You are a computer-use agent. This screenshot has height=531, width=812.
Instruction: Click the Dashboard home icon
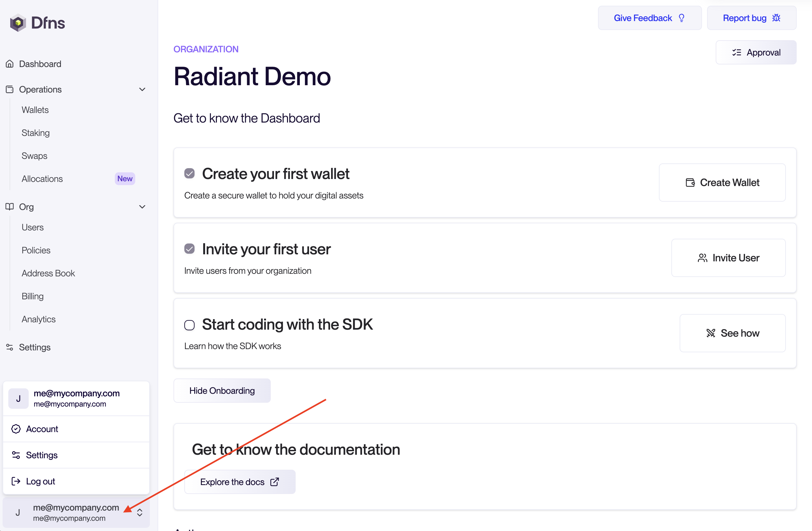[x=10, y=64]
